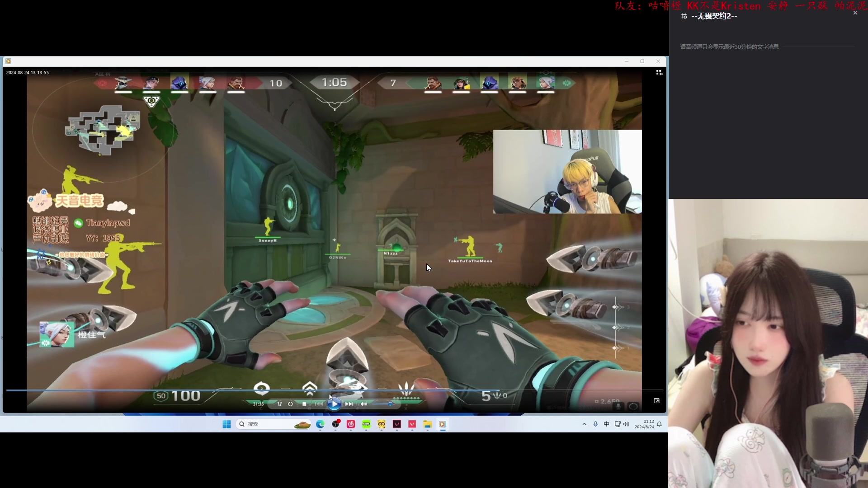Toggle repeat mode in media player

click(290, 404)
